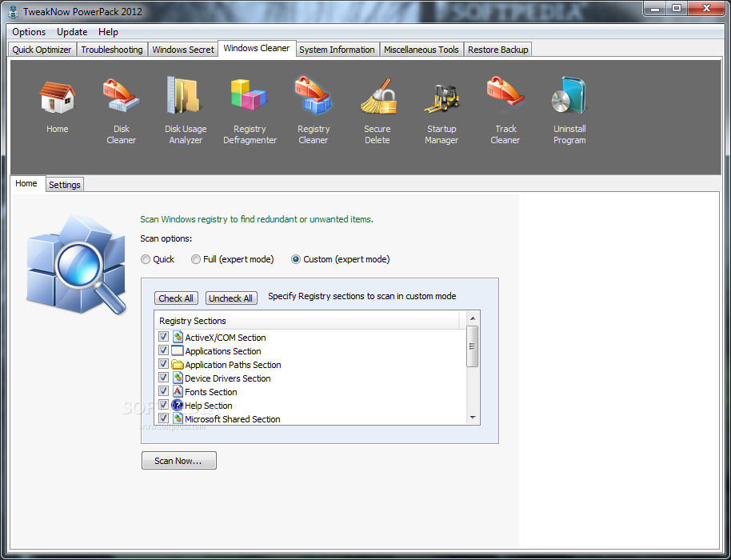Click the Microsoft Shared Section label
The height and width of the screenshot is (560, 731).
pos(233,419)
